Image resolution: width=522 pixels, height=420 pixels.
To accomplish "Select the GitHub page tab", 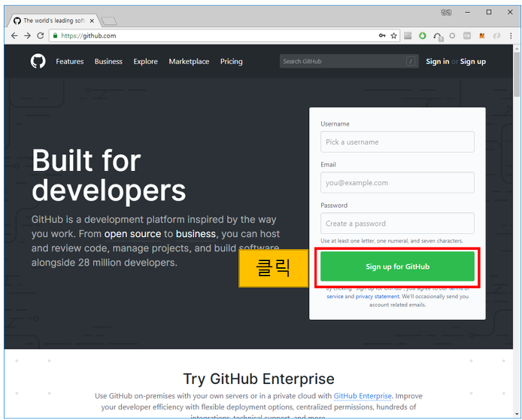I will tap(53, 20).
